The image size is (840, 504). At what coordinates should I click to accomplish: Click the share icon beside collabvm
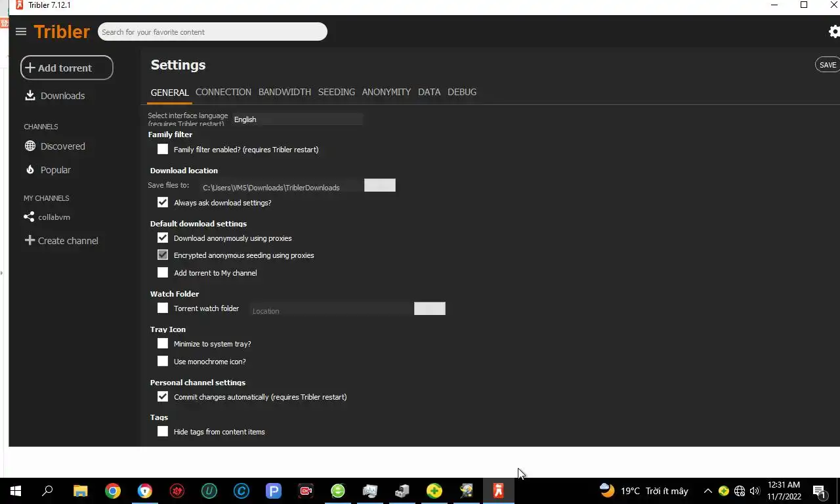[x=29, y=217]
